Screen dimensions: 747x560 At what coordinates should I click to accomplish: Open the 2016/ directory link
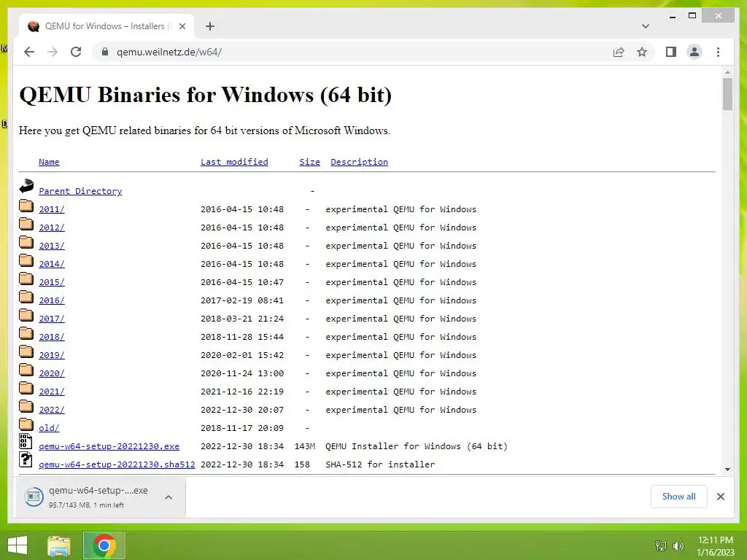pos(52,300)
